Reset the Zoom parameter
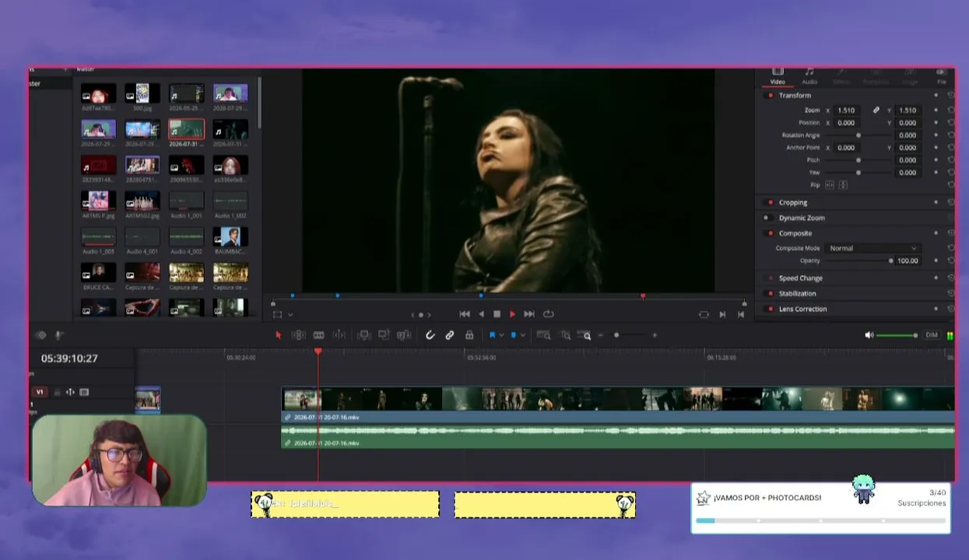This screenshot has width=969, height=560. click(950, 110)
